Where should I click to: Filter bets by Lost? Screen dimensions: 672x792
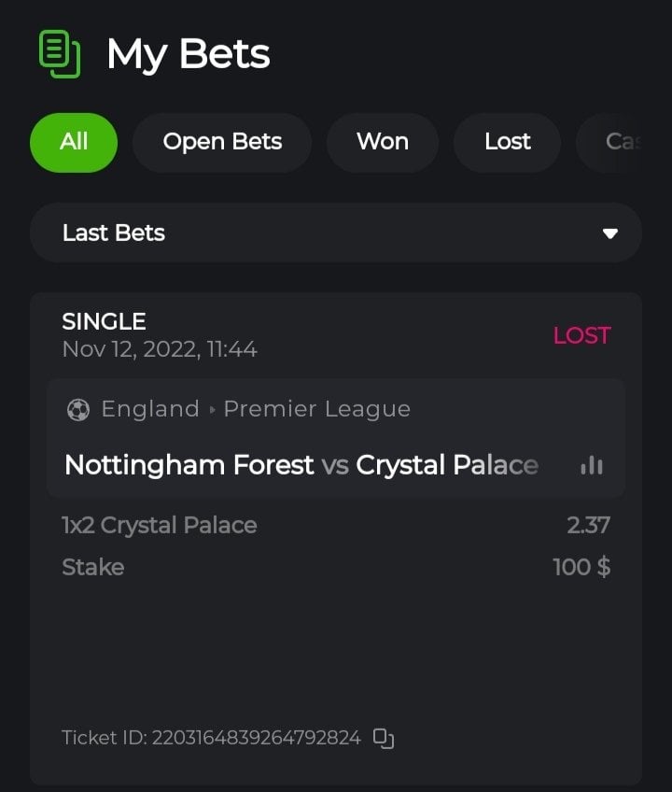[507, 142]
